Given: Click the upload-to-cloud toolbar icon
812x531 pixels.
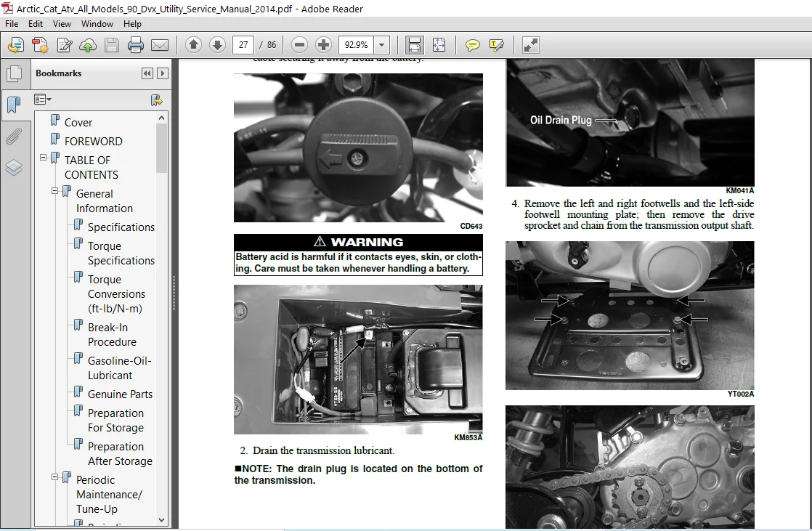Looking at the screenshot, I should [x=88, y=45].
